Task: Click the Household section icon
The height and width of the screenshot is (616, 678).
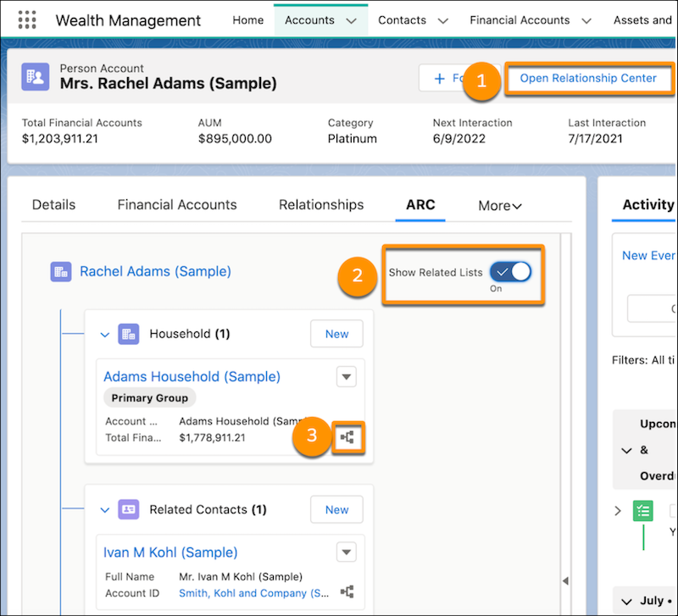Action: [128, 334]
